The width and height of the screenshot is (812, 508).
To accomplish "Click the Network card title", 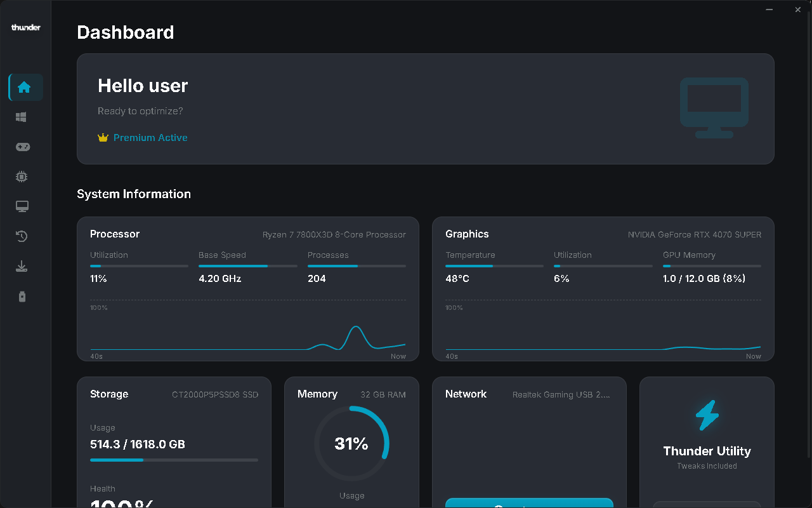I will click(466, 394).
